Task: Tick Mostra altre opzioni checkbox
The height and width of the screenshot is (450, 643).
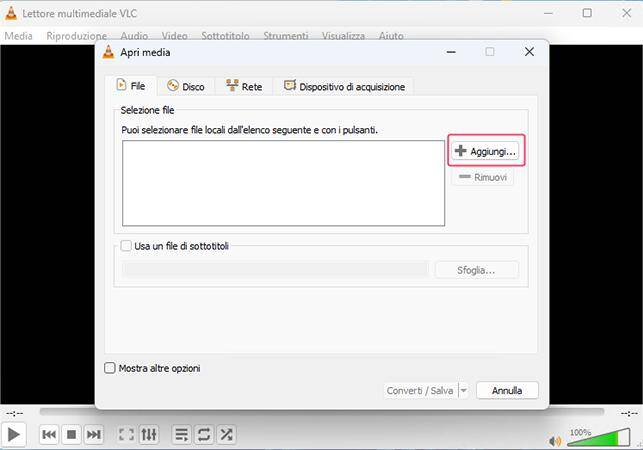Action: (110, 368)
